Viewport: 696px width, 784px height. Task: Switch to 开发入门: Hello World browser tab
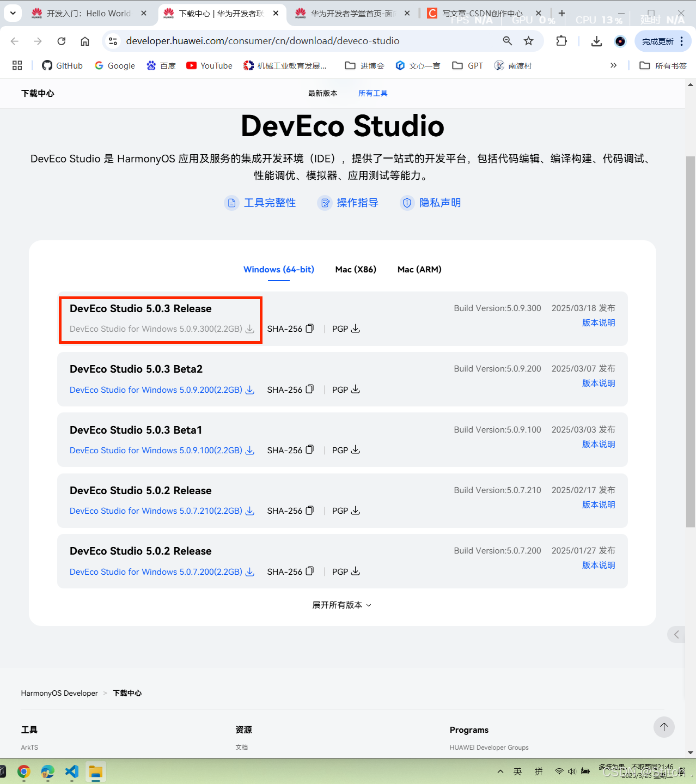tap(89, 13)
